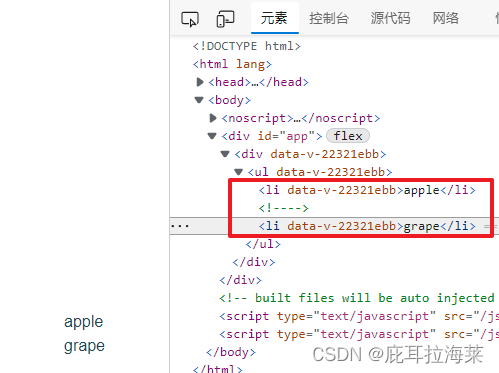Open the three-dots menu on selected row
This screenshot has height=373, width=499.
click(180, 226)
